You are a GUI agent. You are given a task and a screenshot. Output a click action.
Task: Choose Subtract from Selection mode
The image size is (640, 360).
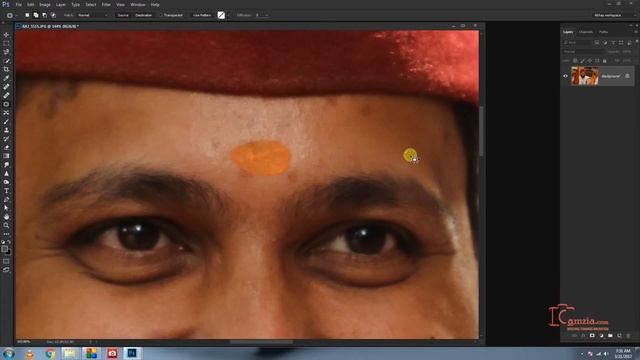tap(44, 15)
